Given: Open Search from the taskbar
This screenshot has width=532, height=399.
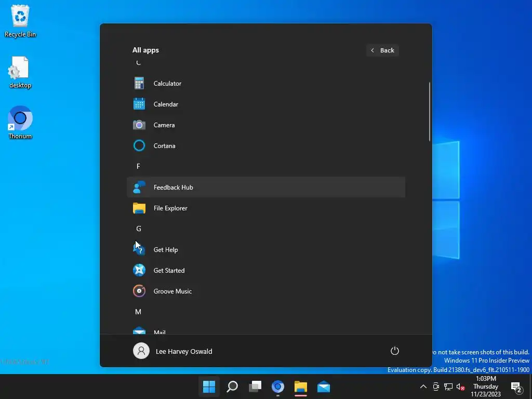Looking at the screenshot, I should (232, 387).
